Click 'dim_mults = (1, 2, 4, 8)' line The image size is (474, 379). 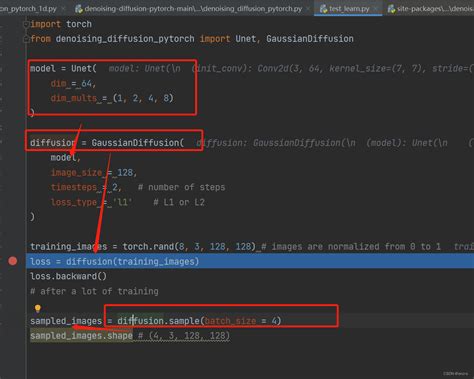112,98
